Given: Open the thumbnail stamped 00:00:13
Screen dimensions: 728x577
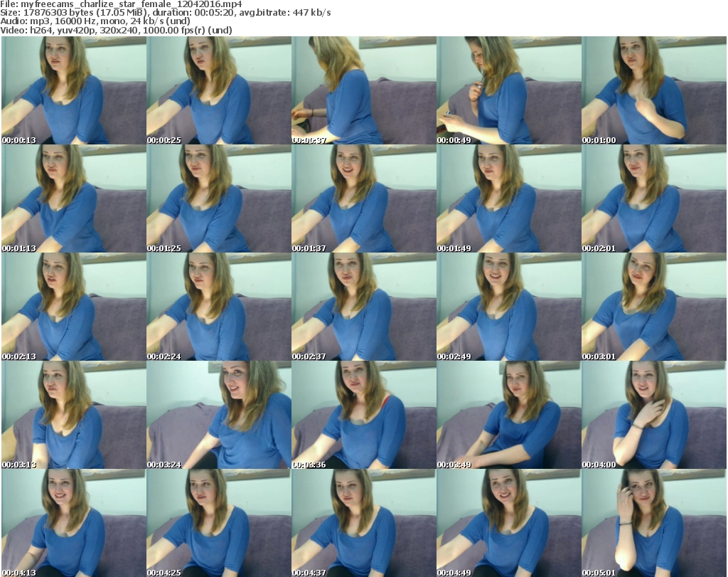Looking at the screenshot, I should click(x=74, y=90).
